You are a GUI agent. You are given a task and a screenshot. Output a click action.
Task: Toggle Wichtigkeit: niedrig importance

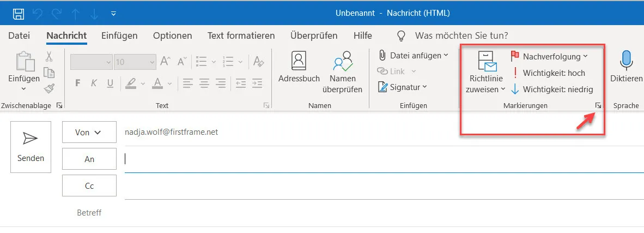pyautogui.click(x=552, y=89)
